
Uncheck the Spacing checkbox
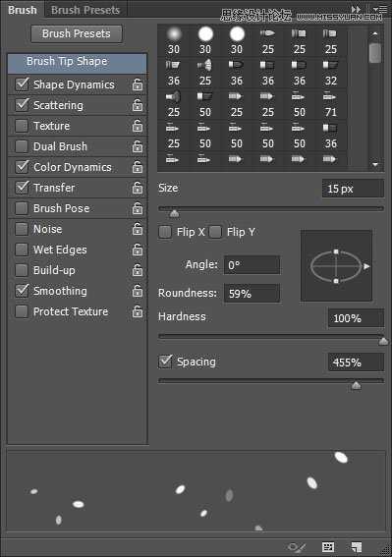tap(165, 362)
